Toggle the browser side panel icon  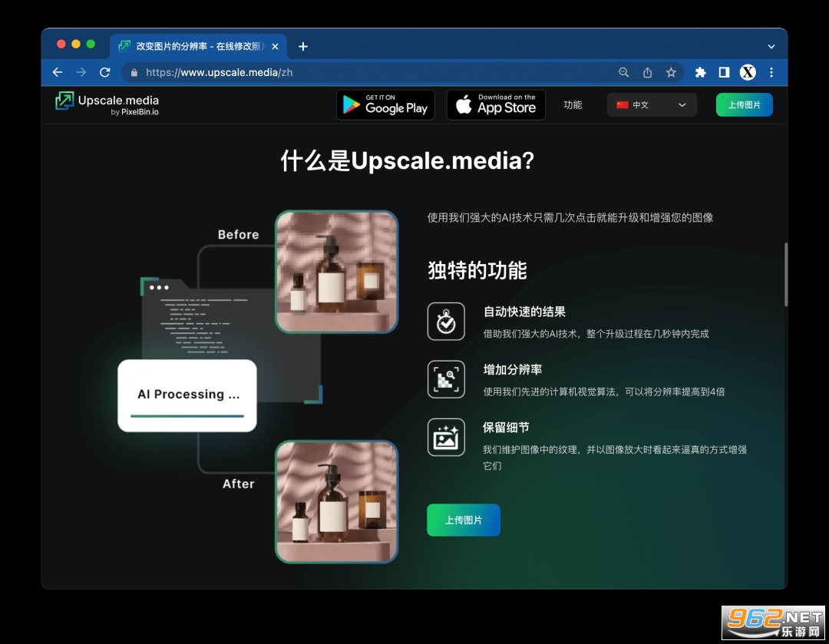point(724,72)
